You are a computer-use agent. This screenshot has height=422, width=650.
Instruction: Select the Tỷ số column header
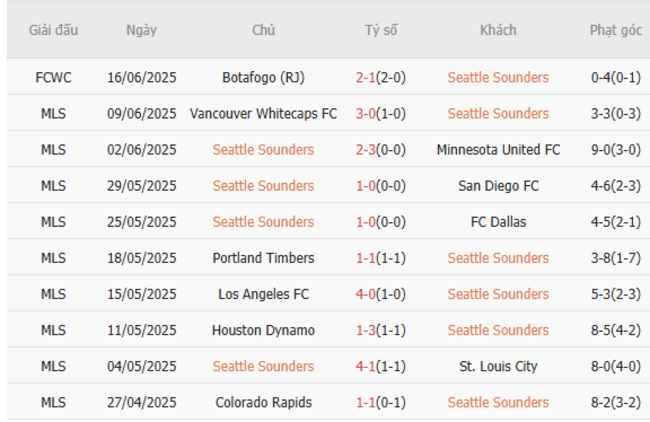(380, 30)
